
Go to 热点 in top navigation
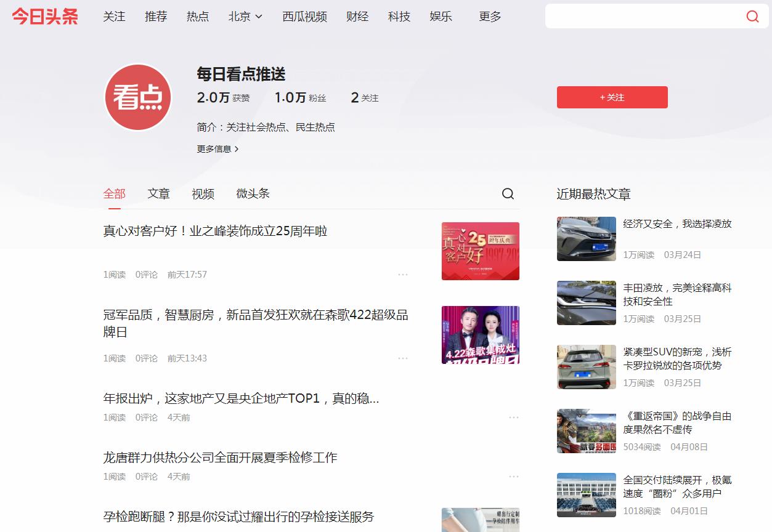pos(198,17)
